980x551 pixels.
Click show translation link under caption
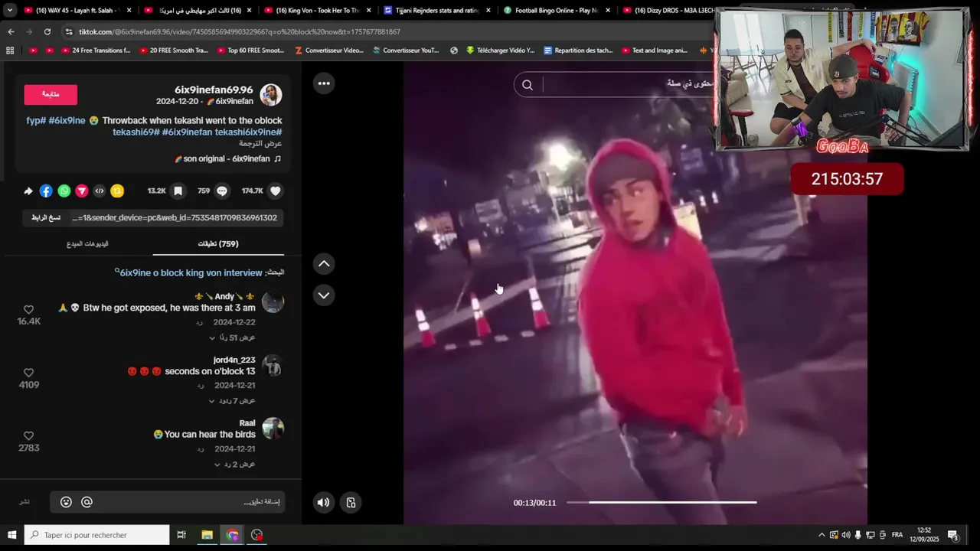(260, 144)
